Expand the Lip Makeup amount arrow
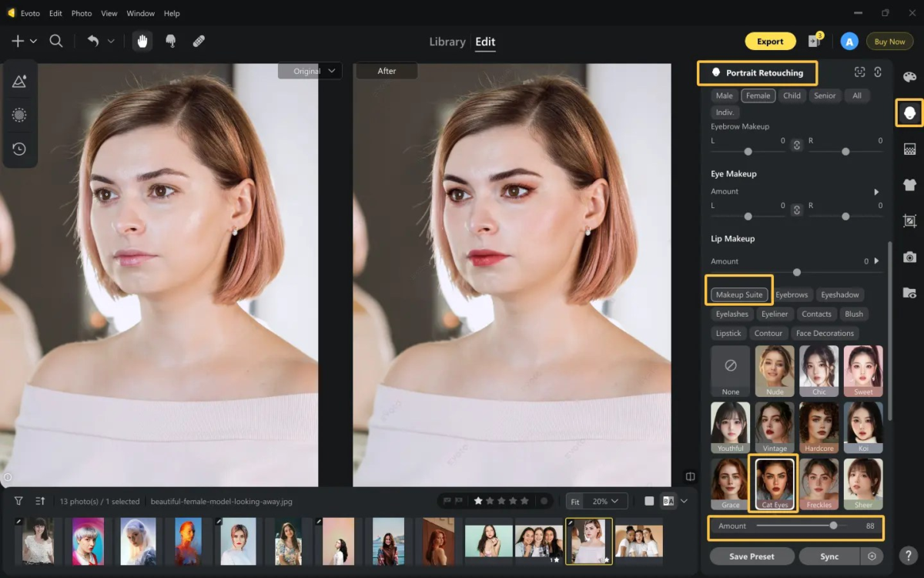The image size is (924, 578). pos(876,261)
